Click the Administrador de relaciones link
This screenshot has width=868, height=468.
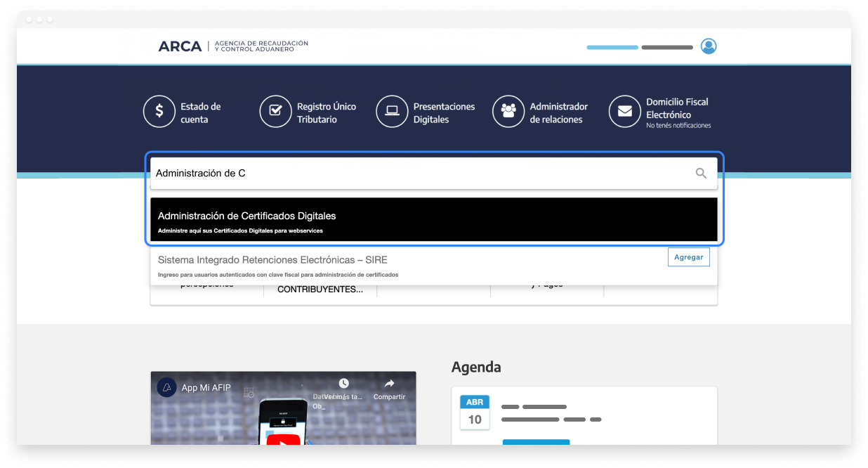[559, 112]
